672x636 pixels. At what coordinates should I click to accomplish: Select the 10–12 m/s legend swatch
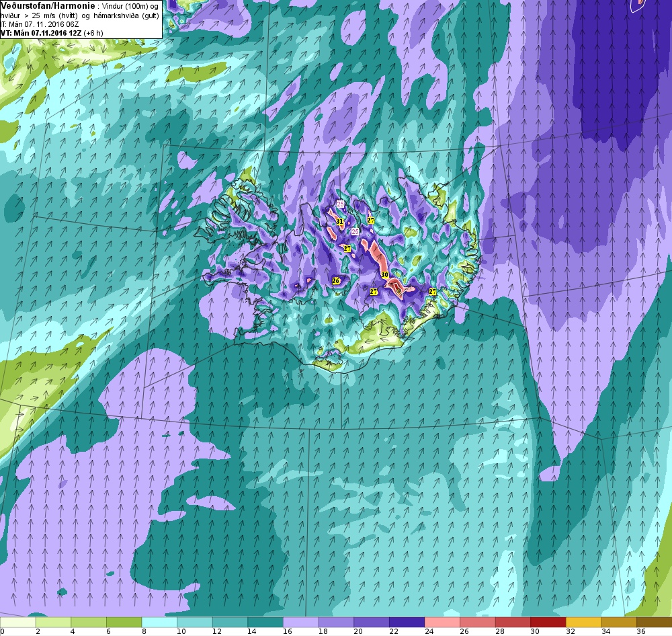pos(195,622)
